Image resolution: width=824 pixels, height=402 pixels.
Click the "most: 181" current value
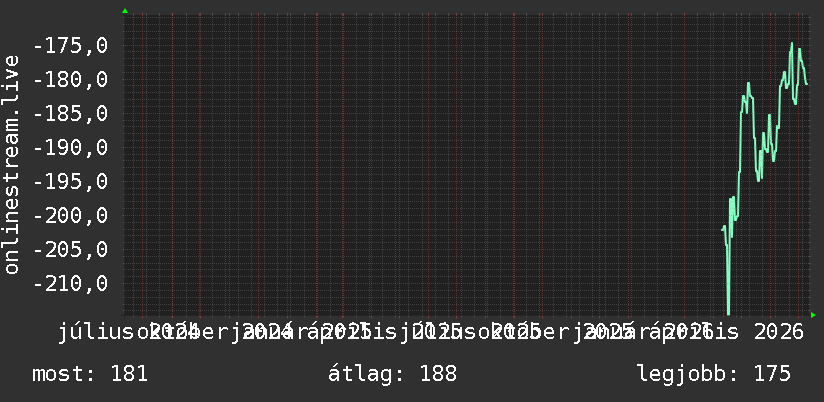point(90,374)
